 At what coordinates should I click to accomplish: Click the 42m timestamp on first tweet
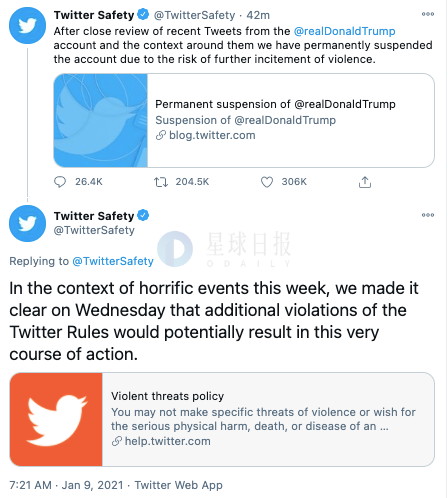coord(258,15)
